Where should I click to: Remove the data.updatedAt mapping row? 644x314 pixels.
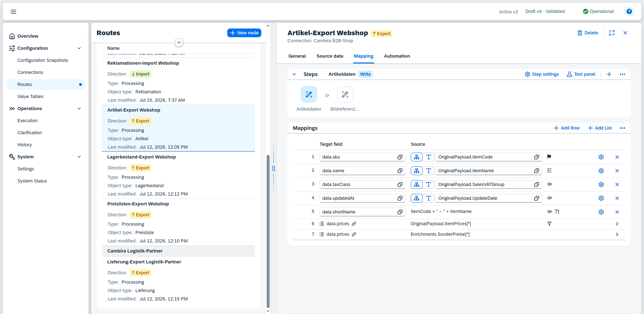[617, 198]
